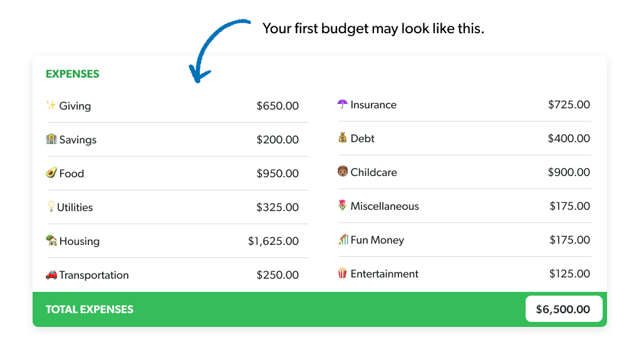Select the red car Transportation icon
The width and height of the screenshot is (644, 362).
(51, 274)
